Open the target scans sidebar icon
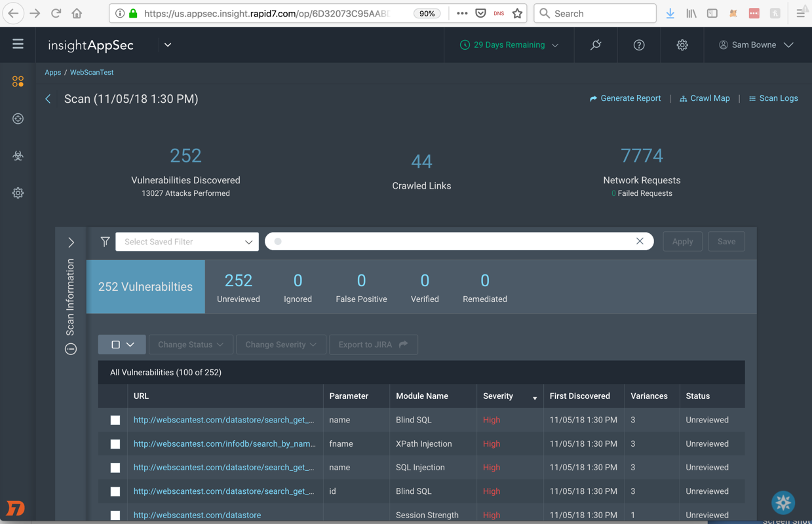 click(x=18, y=119)
